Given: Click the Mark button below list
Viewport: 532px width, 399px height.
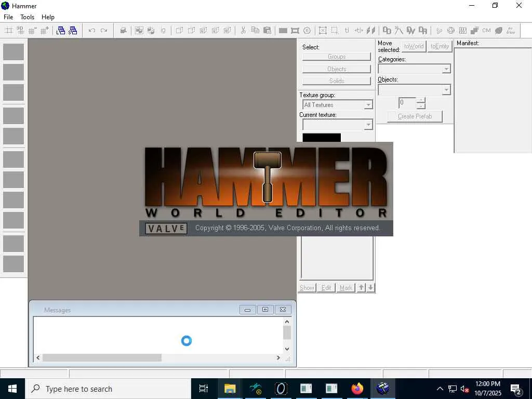Looking at the screenshot, I should tap(345, 288).
